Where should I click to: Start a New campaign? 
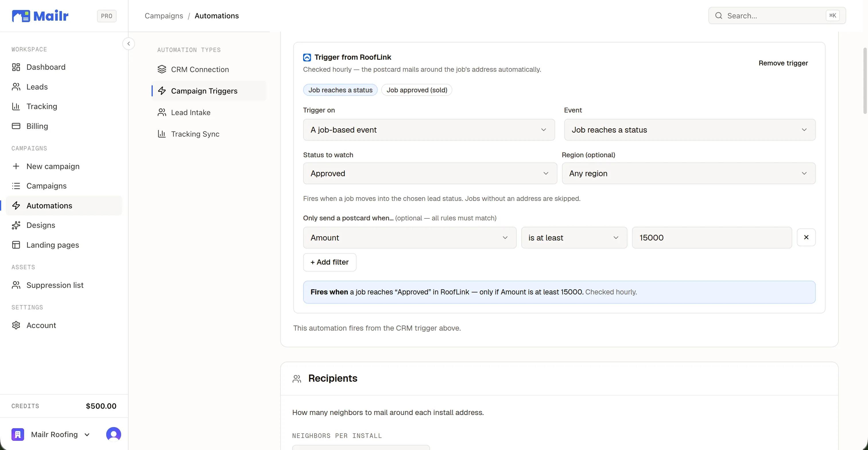(64, 166)
